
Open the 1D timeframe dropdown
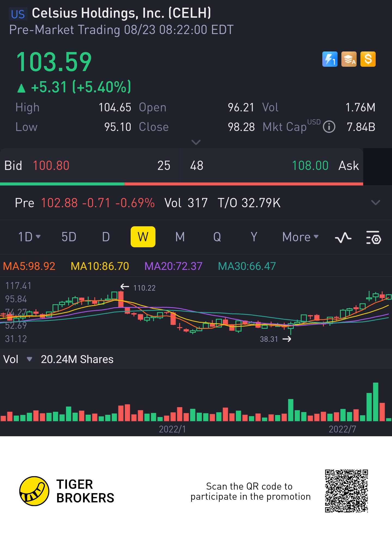(x=29, y=237)
